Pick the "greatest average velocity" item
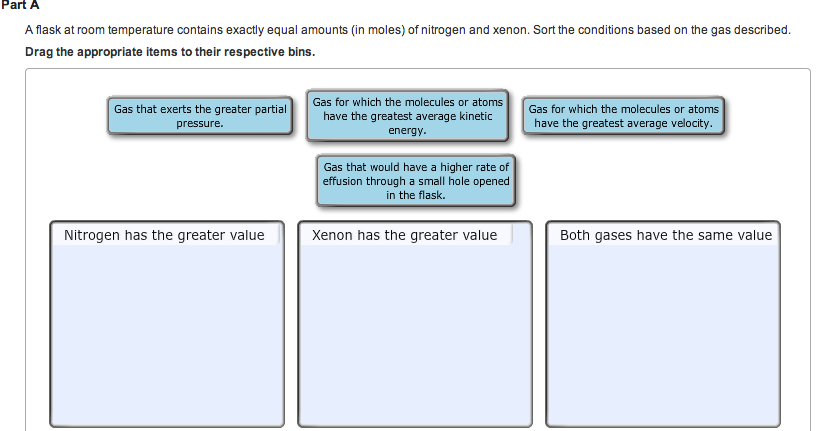The height and width of the screenshot is (431, 839). click(x=623, y=116)
